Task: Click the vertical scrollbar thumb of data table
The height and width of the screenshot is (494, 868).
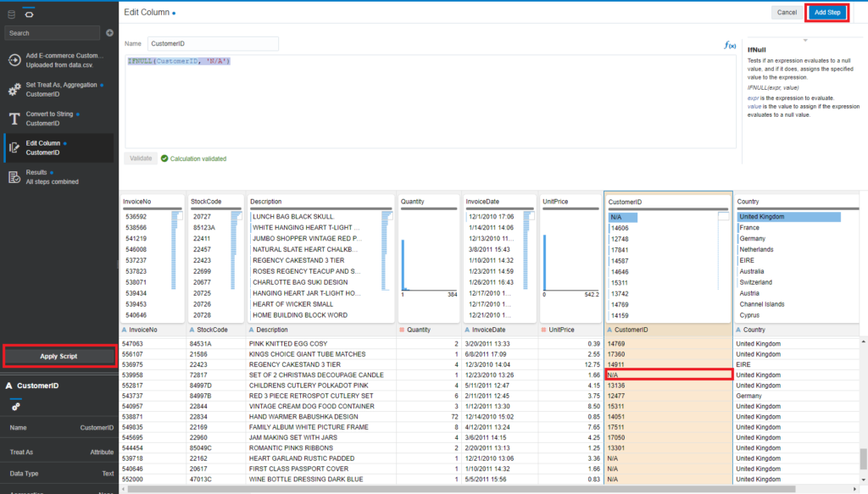Action: 863,458
